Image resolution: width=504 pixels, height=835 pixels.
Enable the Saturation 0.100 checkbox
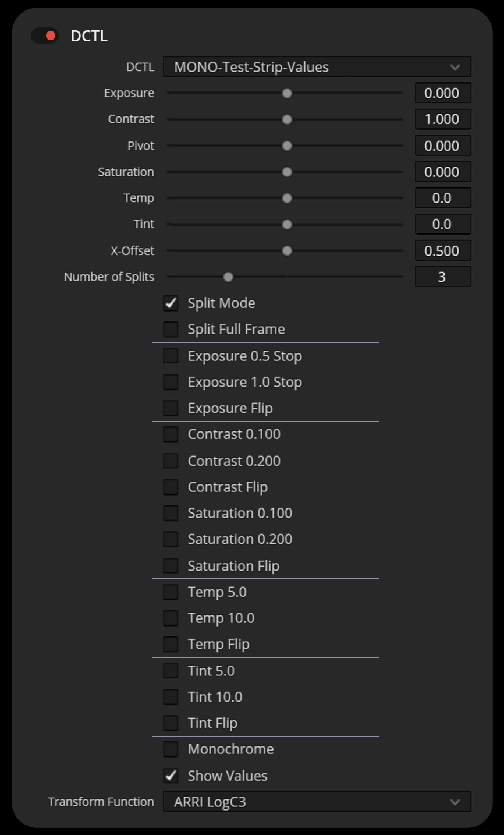(171, 513)
